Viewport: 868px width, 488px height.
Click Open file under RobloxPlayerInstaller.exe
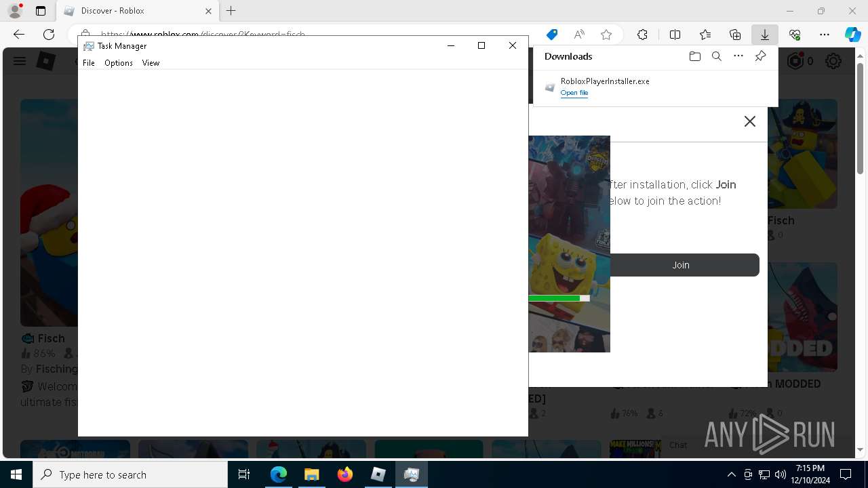(x=574, y=93)
